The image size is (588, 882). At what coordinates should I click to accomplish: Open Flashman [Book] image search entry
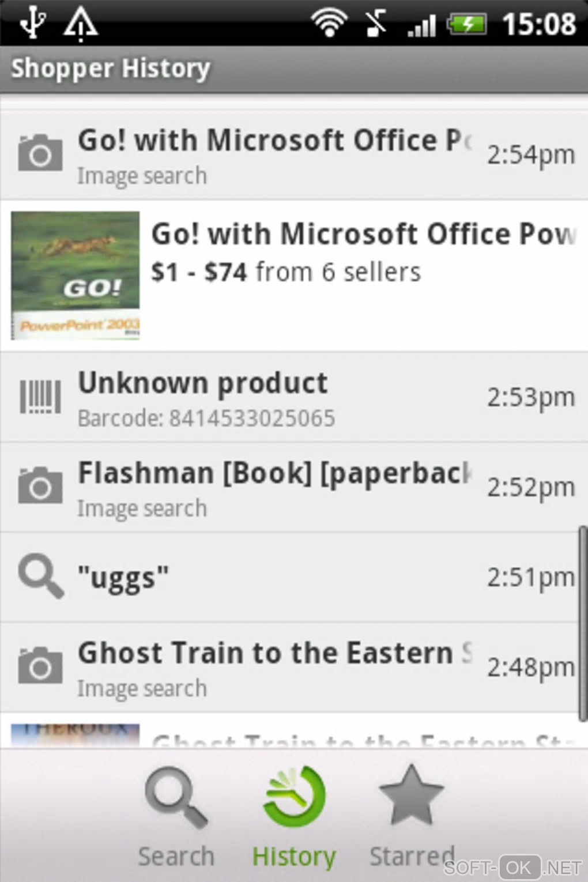pos(274,487)
